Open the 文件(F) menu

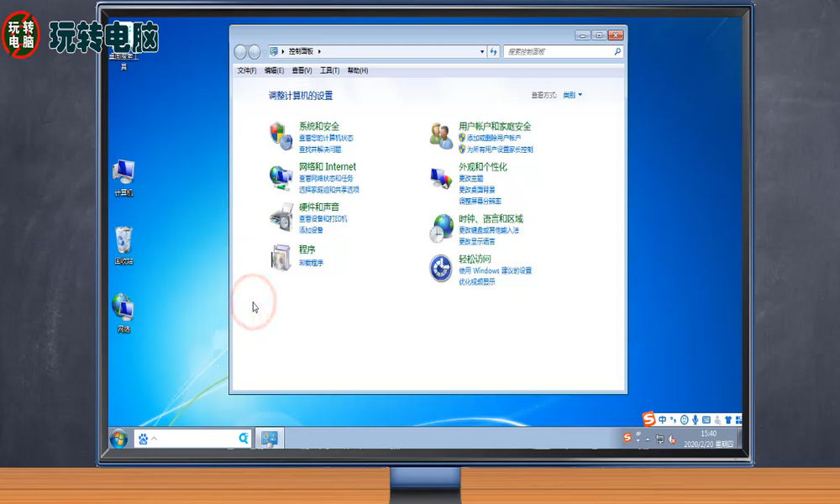pos(247,71)
